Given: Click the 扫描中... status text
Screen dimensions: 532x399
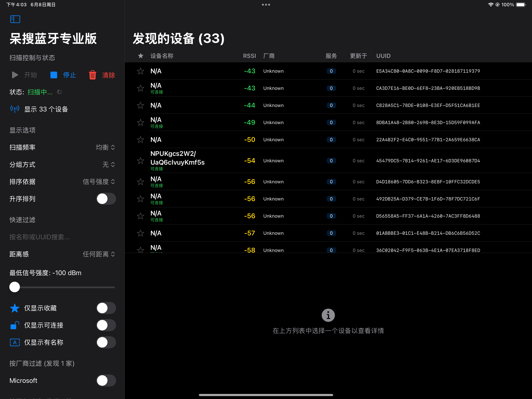Looking at the screenshot, I should 40,92.
